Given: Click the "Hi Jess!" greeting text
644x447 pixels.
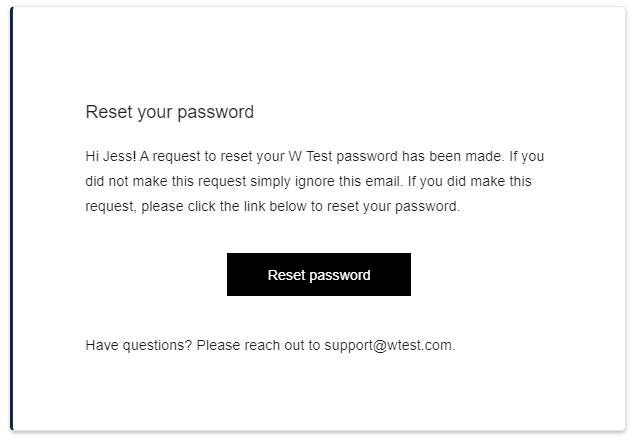Looking at the screenshot, I should pyautogui.click(x=110, y=157).
